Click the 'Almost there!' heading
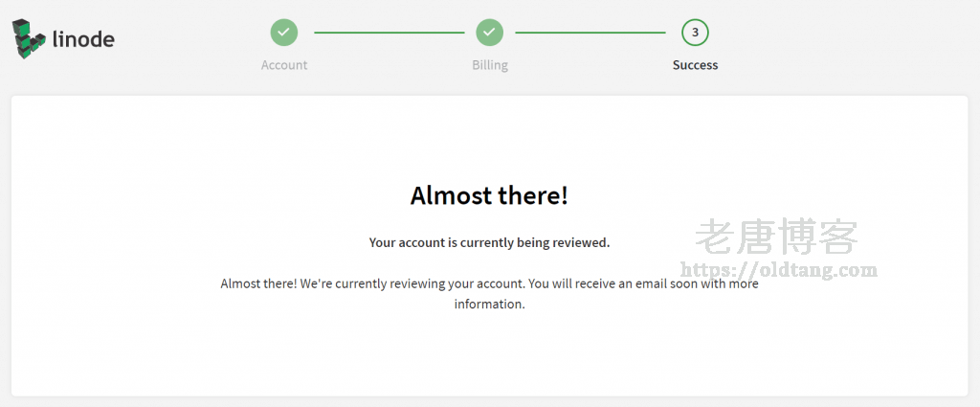Screen dimensions: 980x407 tap(489, 195)
